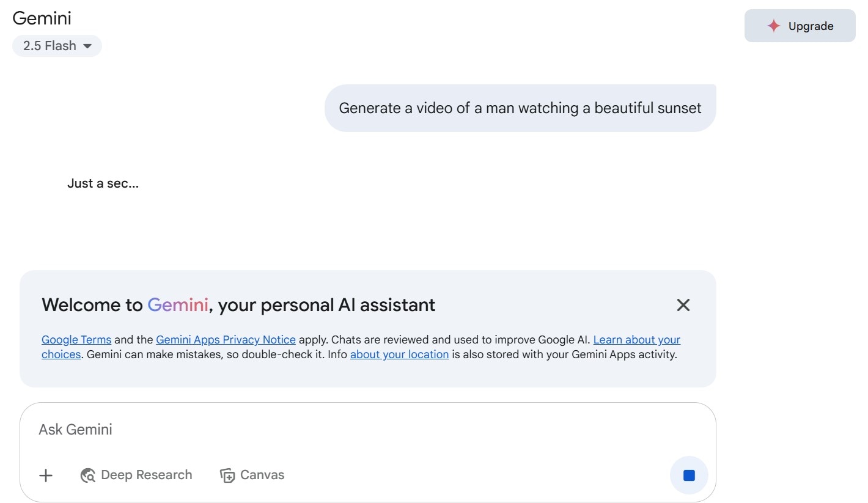Stop the response generation

pos(689,475)
